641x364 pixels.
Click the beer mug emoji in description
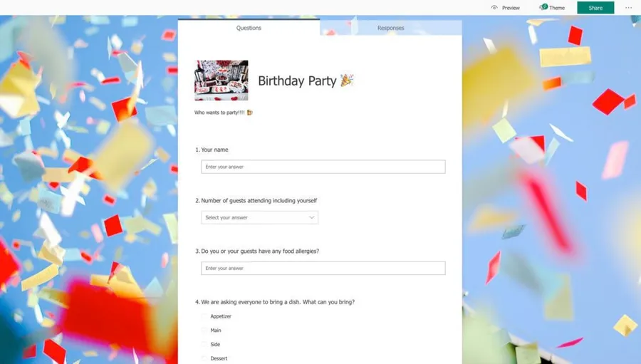pyautogui.click(x=250, y=113)
